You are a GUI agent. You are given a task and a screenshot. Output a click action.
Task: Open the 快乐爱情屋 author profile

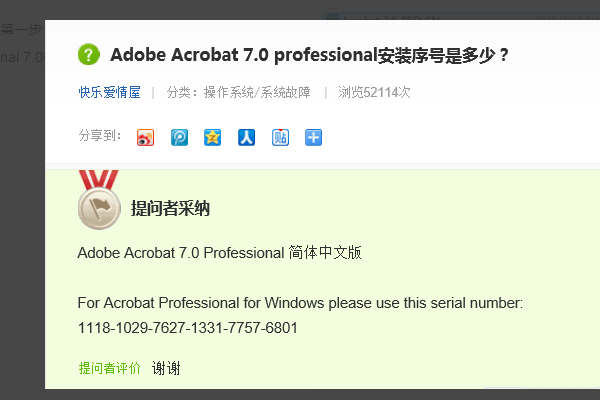click(x=110, y=93)
